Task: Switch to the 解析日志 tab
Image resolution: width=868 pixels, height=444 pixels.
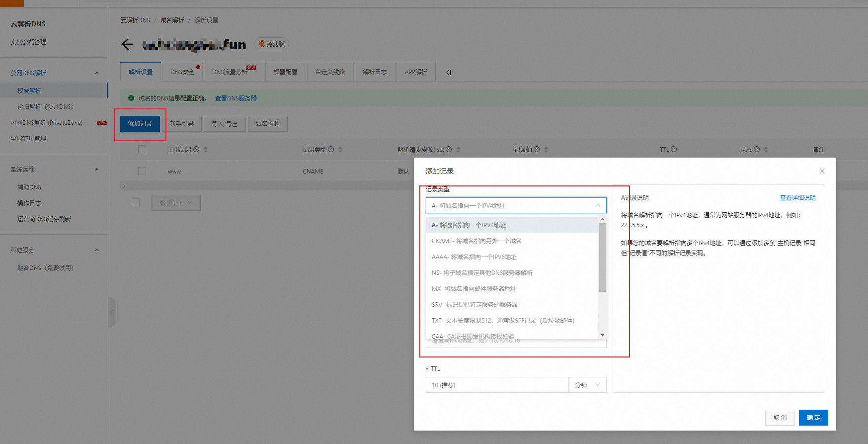Action: point(375,72)
